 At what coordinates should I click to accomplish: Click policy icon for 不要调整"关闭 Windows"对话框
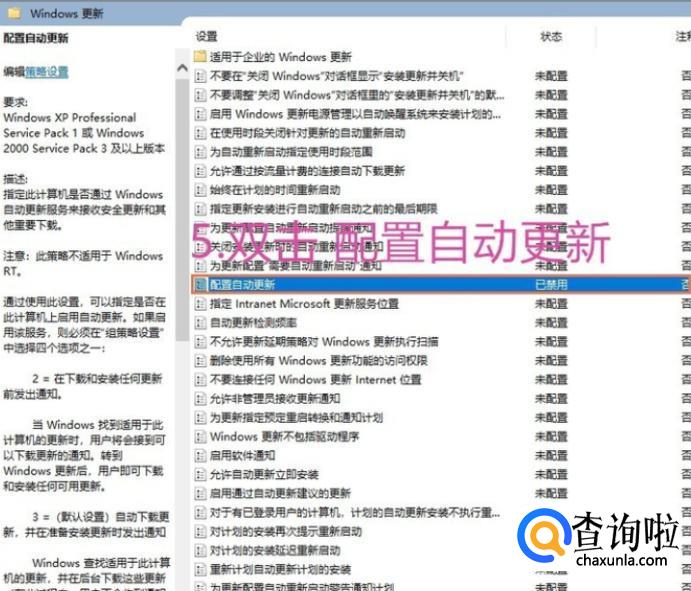(x=201, y=95)
